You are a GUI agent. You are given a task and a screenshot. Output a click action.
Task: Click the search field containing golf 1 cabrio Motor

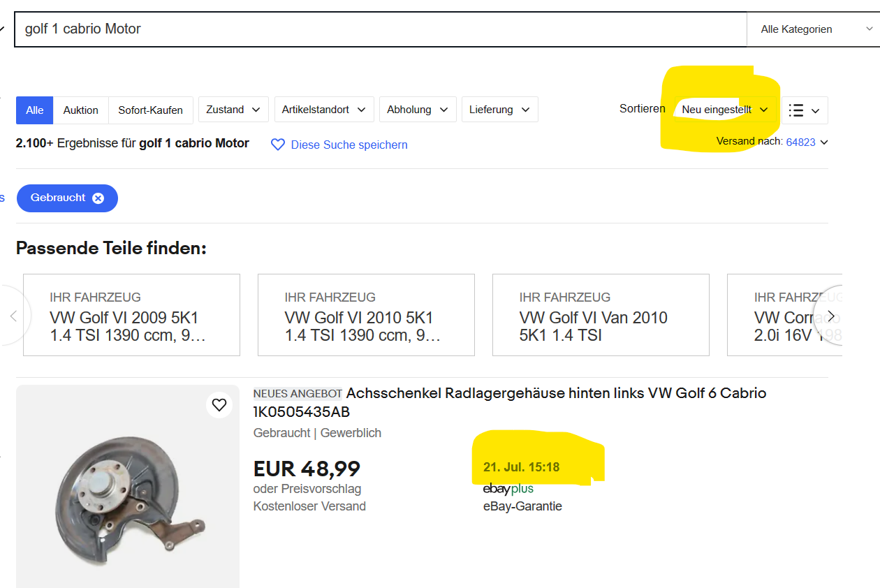point(381,29)
